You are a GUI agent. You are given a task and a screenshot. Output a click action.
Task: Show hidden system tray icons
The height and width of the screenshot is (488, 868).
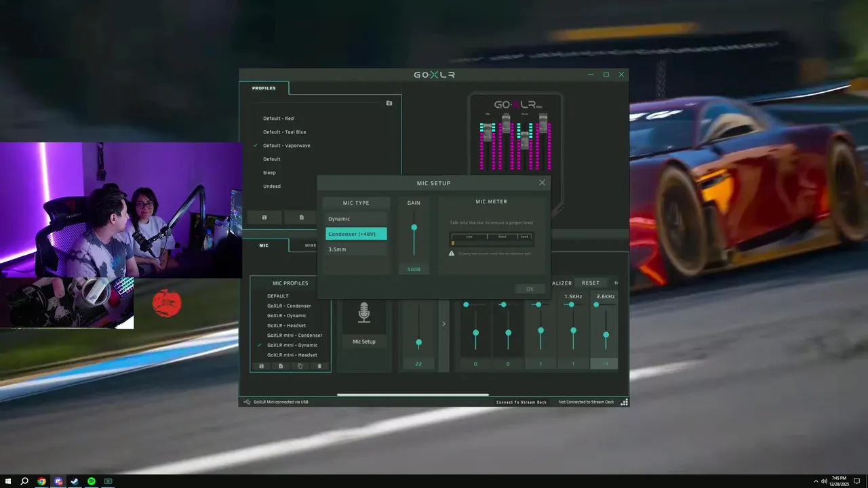816,481
